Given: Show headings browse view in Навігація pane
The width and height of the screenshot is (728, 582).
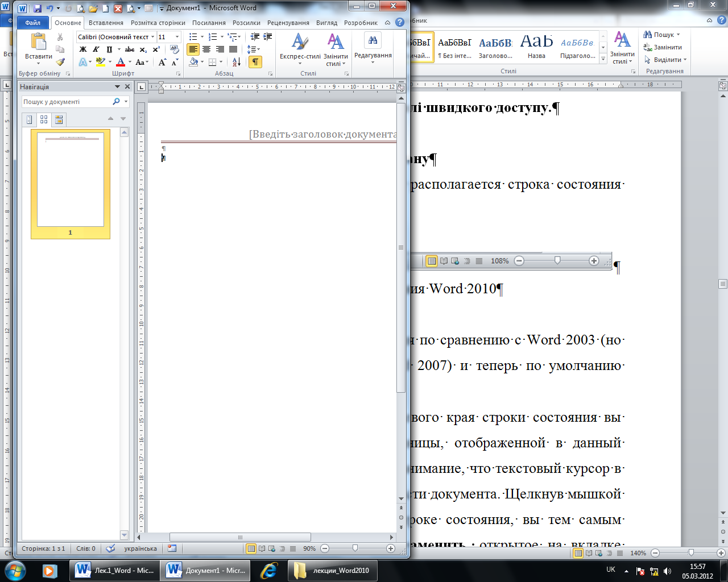Looking at the screenshot, I should click(30, 120).
